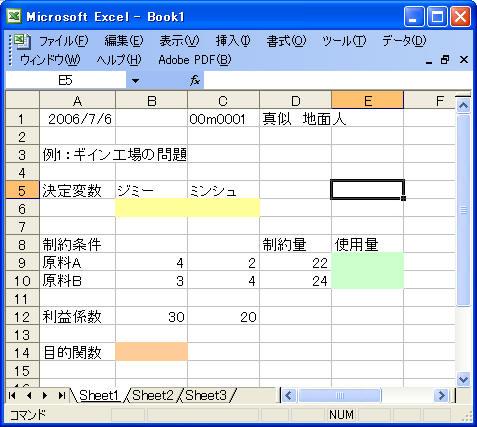Open the Name Box dropdown arrow
The width and height of the screenshot is (477, 427).
[x=135, y=80]
